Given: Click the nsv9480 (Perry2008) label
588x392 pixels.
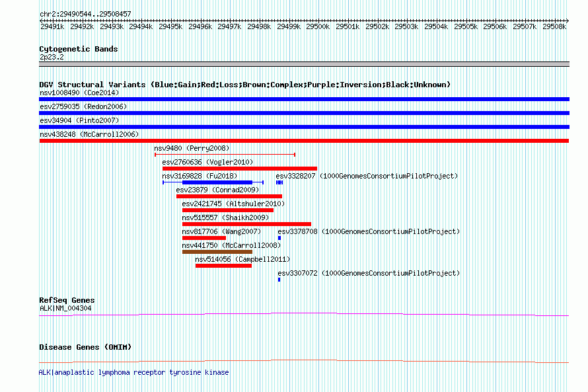Looking at the screenshot, I should pos(192,148).
